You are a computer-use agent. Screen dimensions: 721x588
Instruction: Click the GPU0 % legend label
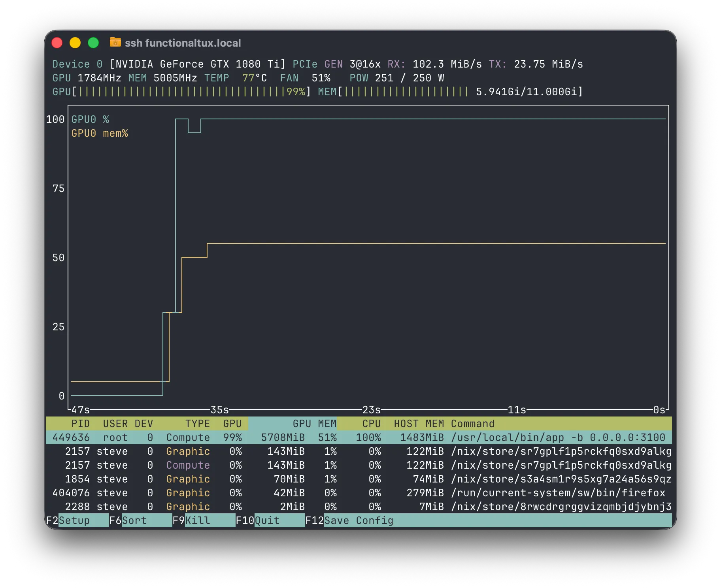tap(90, 119)
